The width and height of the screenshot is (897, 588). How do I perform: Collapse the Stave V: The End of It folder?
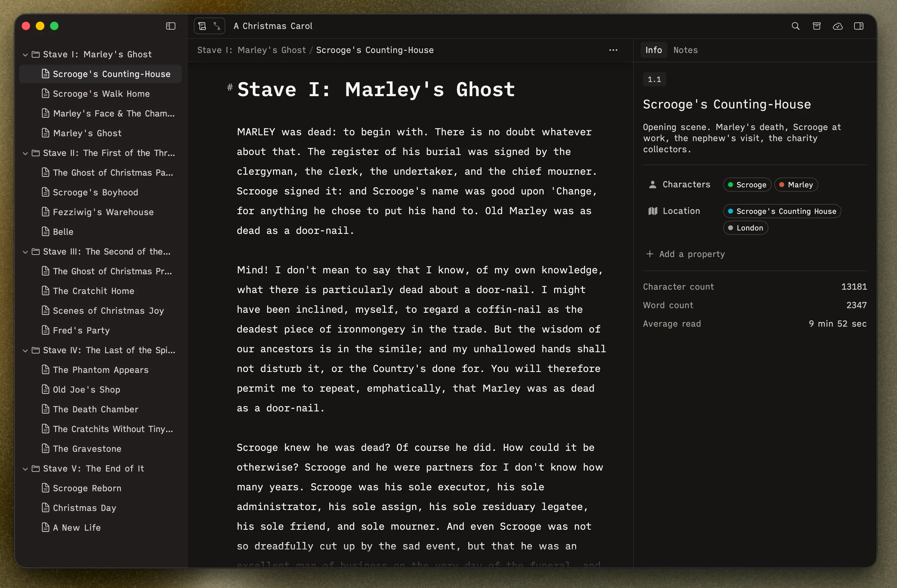tap(25, 469)
